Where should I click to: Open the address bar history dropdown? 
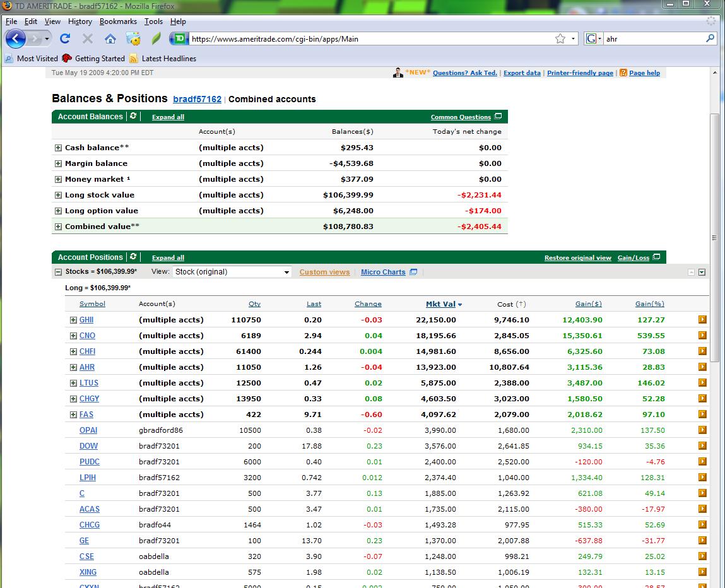click(574, 38)
